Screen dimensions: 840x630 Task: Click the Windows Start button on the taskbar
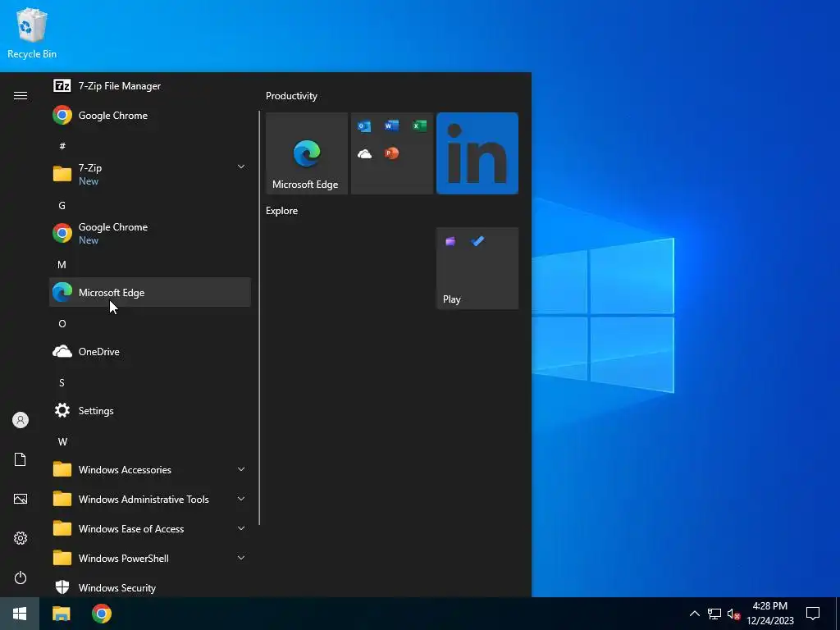[20, 614]
